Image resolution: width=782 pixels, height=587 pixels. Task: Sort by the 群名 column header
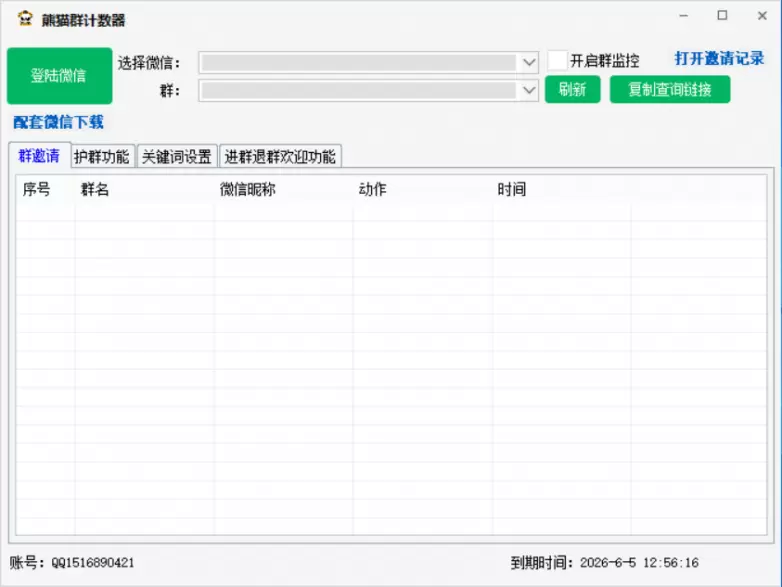tap(96, 190)
